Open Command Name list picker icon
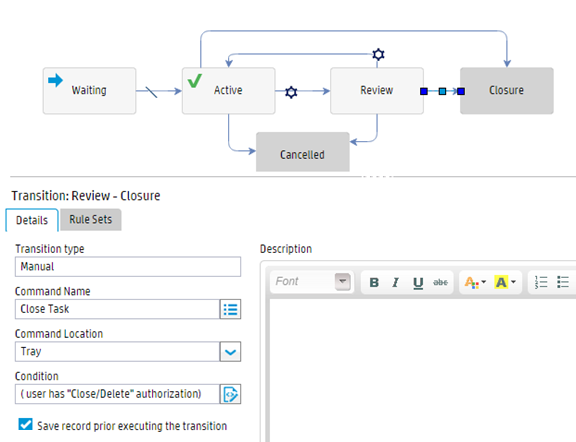Screen dimensions: 576x442 230,309
